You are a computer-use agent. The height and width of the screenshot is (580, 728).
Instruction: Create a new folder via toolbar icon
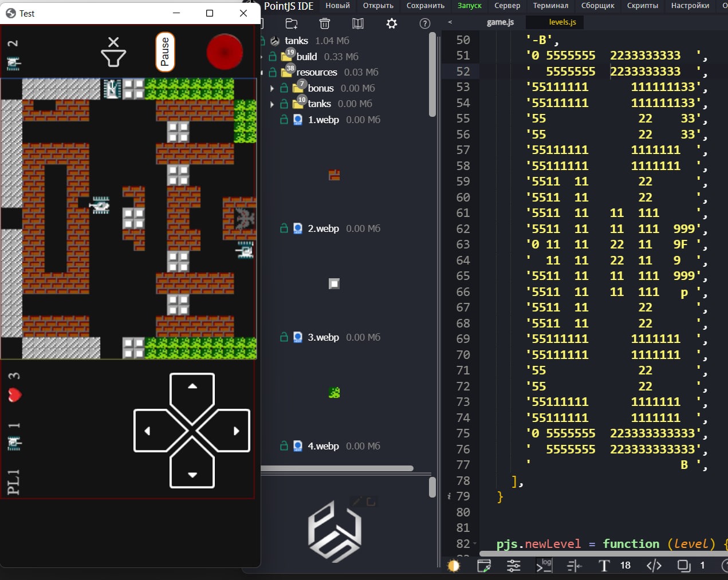tap(292, 23)
